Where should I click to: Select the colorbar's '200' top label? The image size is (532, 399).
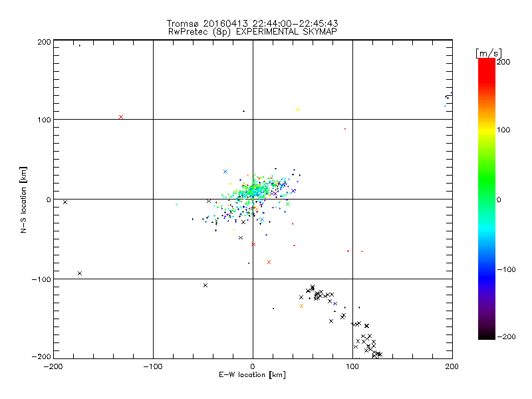503,62
